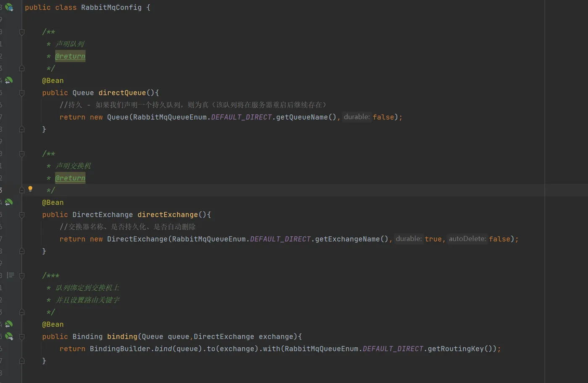Click DEFAULT_DIRECT on the getRoutingKey line
The image size is (588, 383).
(393, 349)
